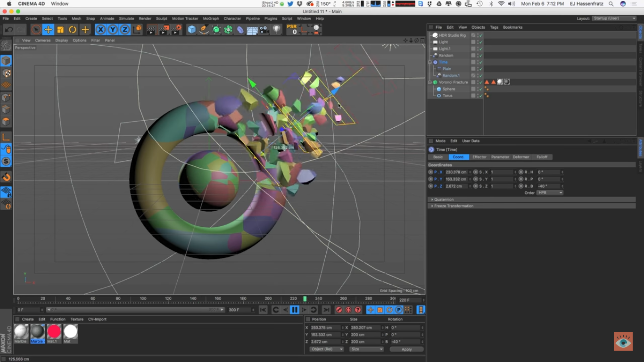The width and height of the screenshot is (644, 362).
Task: Open rotation Order HPB dropdown
Action: (x=550, y=193)
